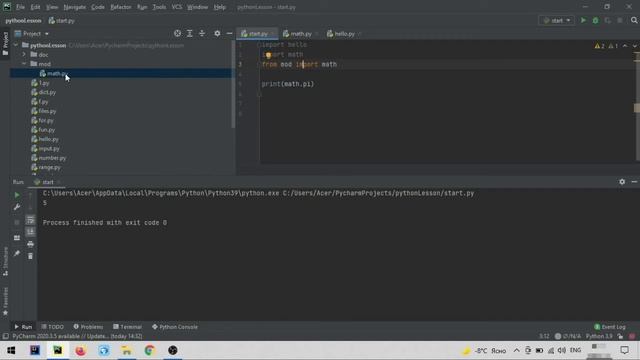
Task: Click the Python 3.9 interpreter selector
Action: (x=599, y=336)
